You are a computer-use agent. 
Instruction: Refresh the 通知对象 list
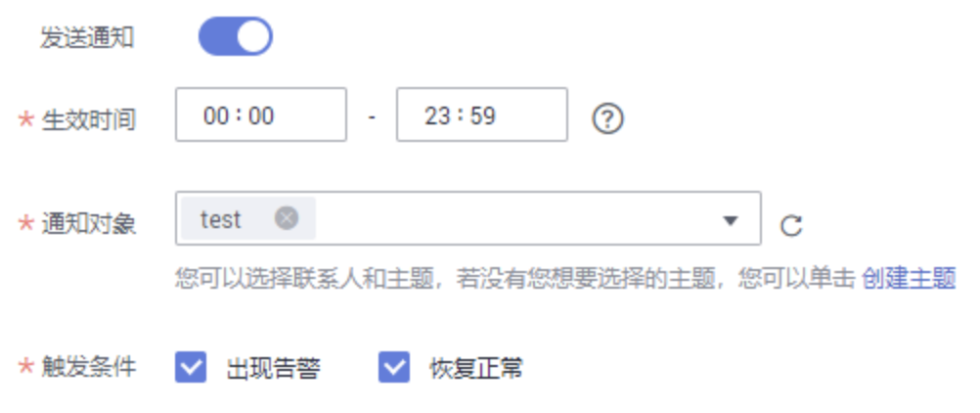[791, 225]
